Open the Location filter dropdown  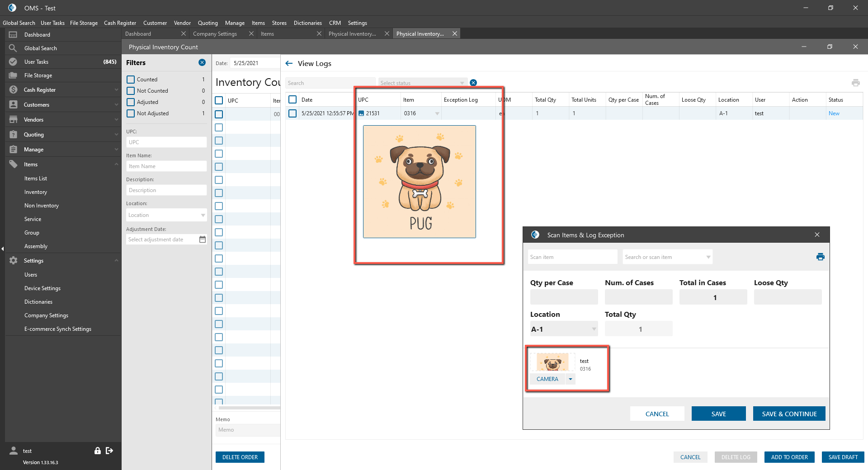[203, 215]
